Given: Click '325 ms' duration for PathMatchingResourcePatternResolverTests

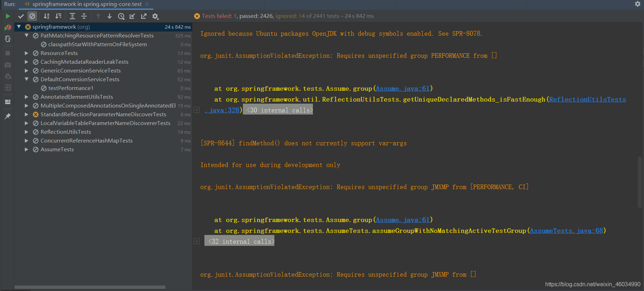Looking at the screenshot, I should 183,36.
